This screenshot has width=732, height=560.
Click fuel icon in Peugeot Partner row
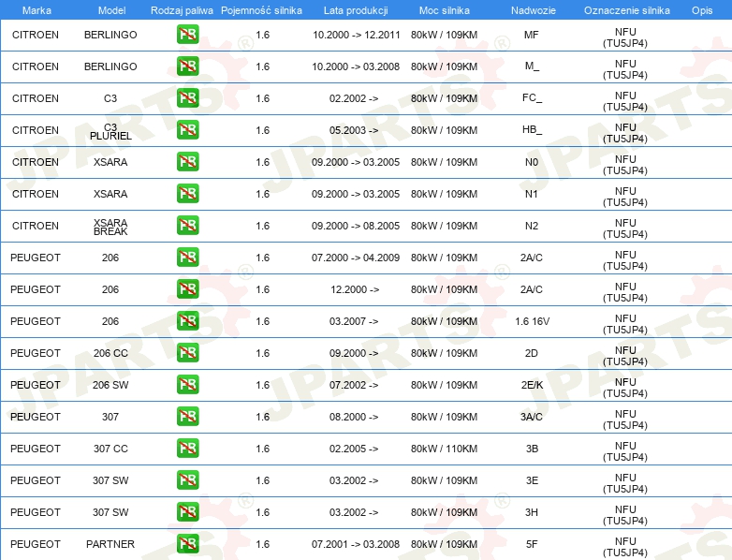click(187, 544)
